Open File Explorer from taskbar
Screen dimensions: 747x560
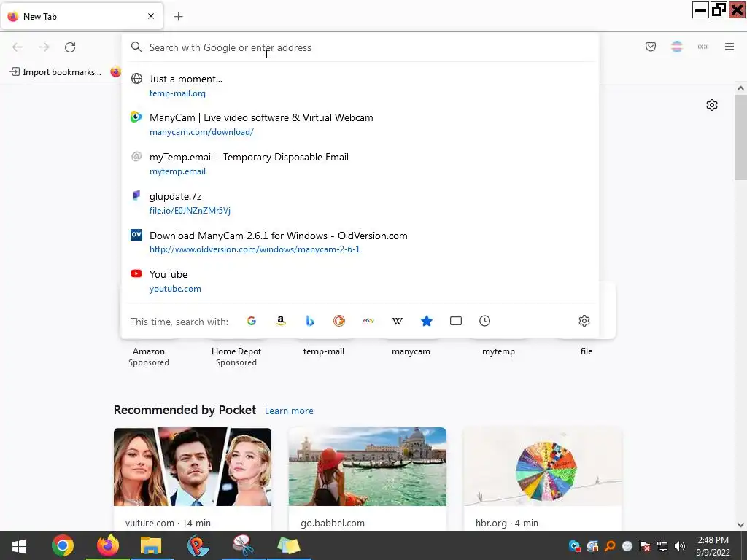[151, 545]
